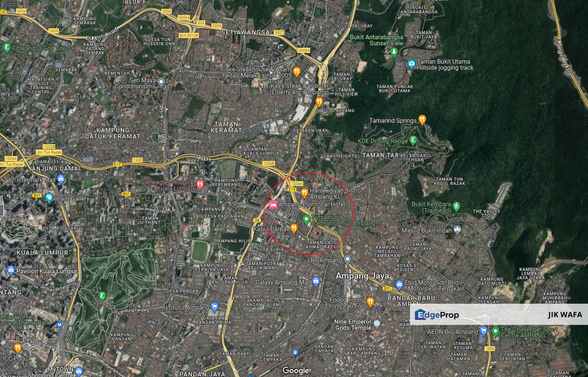Click the Tamarind Springs restaurant icon
This screenshot has width=588, height=377.
422,120
